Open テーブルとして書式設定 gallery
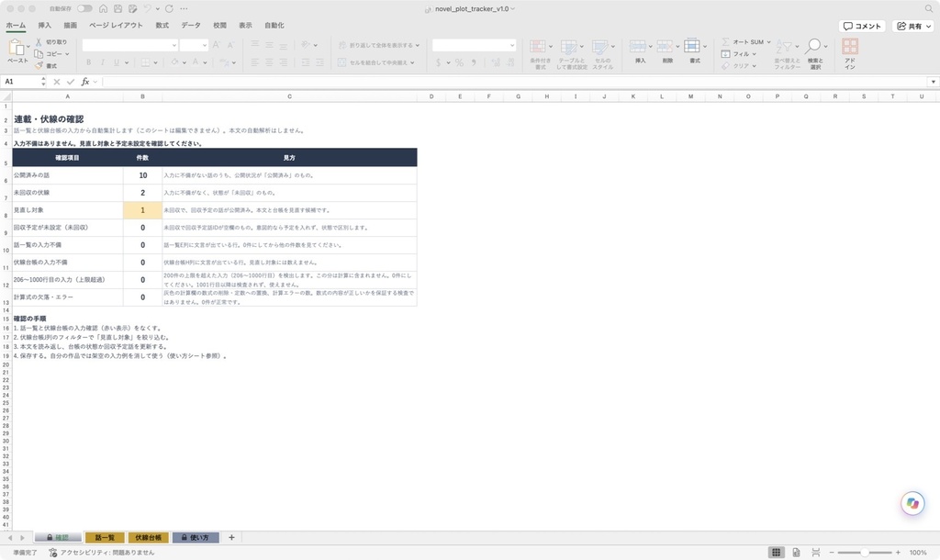This screenshot has width=940, height=560. pos(571,54)
